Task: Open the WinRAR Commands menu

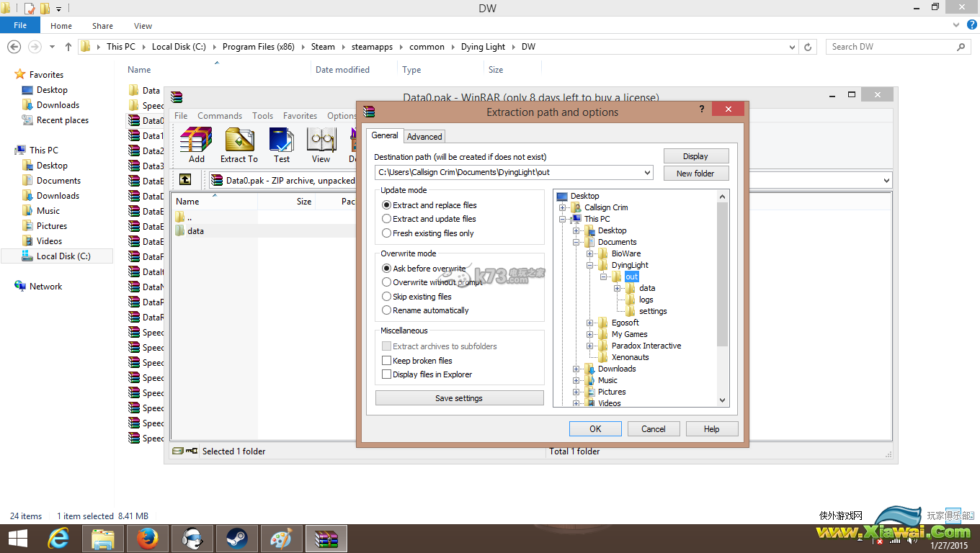Action: point(220,116)
